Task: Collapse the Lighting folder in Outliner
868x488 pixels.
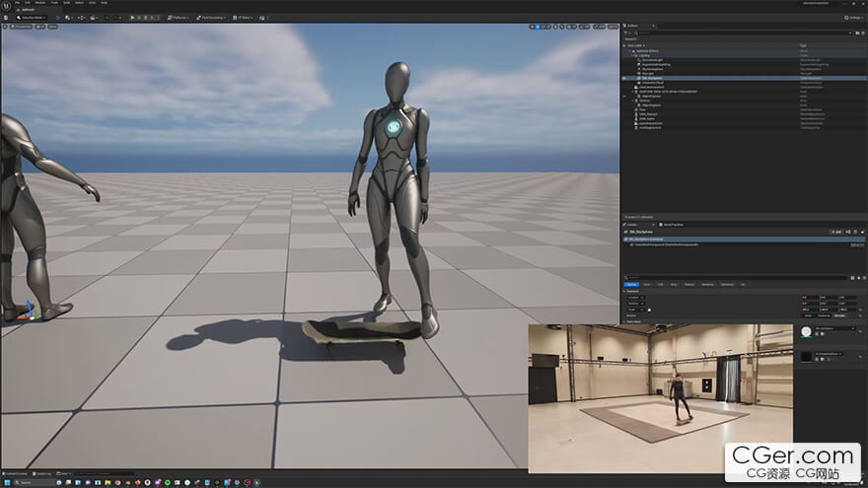Action: (x=632, y=55)
